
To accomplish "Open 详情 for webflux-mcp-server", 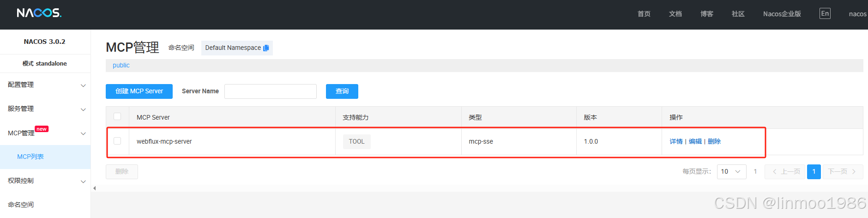I will click(x=676, y=141).
